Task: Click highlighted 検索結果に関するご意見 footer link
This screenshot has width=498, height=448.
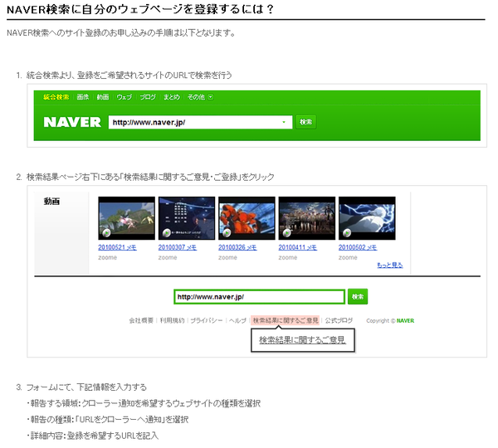Action: [x=286, y=320]
